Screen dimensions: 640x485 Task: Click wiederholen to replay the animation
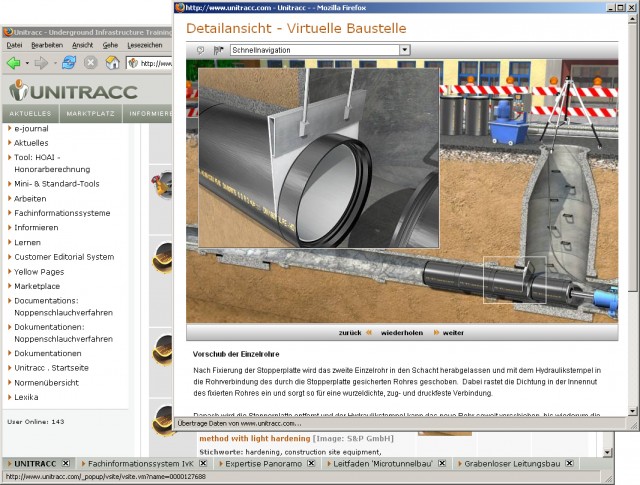point(401,332)
